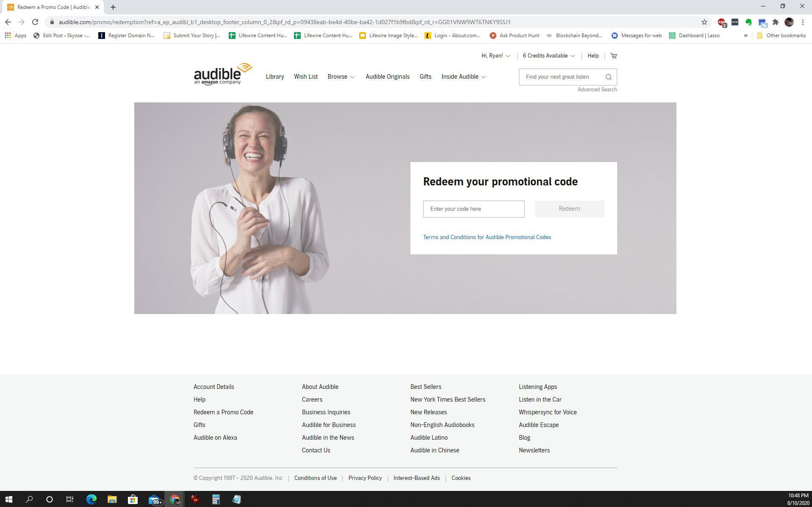Open Account Details in the footer
This screenshot has height=507, width=812.
[x=214, y=387]
